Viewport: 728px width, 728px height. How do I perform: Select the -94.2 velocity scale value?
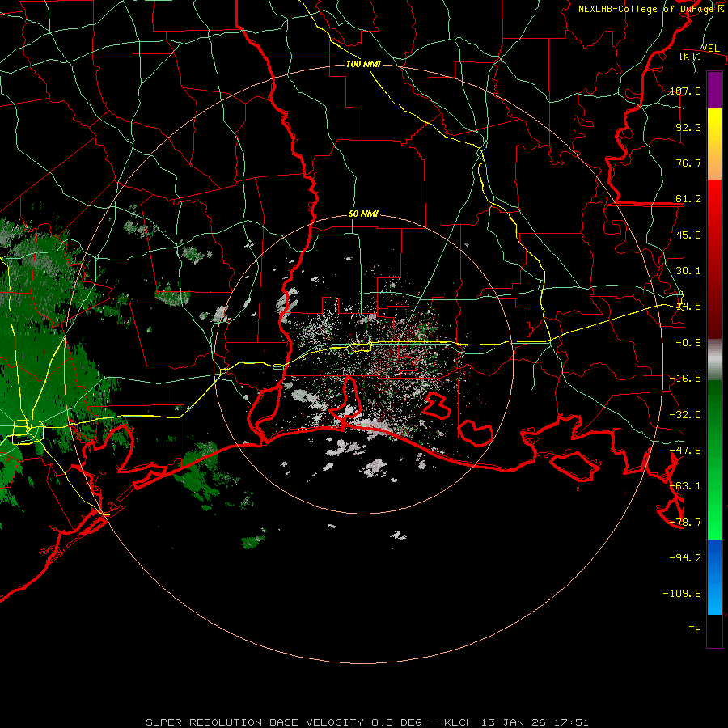coord(685,558)
